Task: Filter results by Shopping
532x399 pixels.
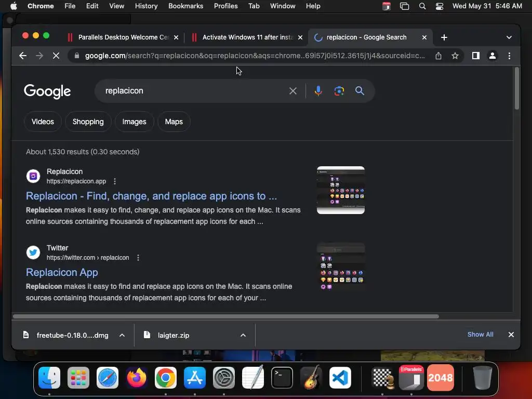Action: tap(88, 122)
